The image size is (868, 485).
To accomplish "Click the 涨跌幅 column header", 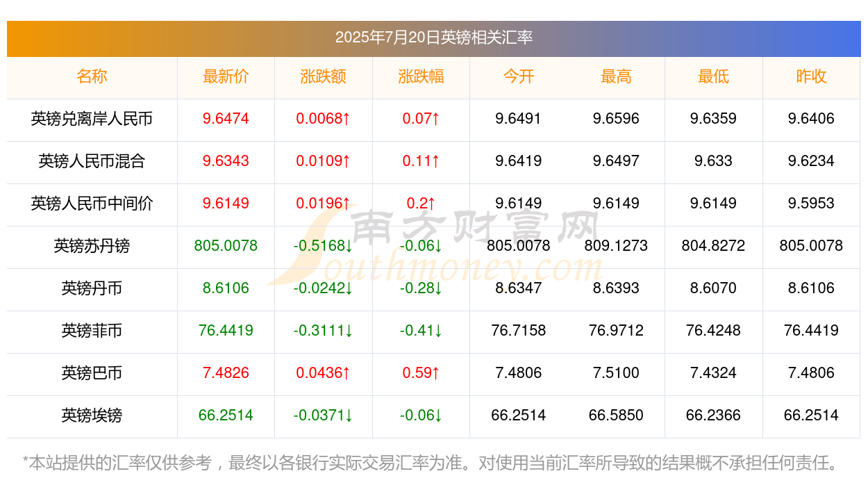I will coord(421,76).
